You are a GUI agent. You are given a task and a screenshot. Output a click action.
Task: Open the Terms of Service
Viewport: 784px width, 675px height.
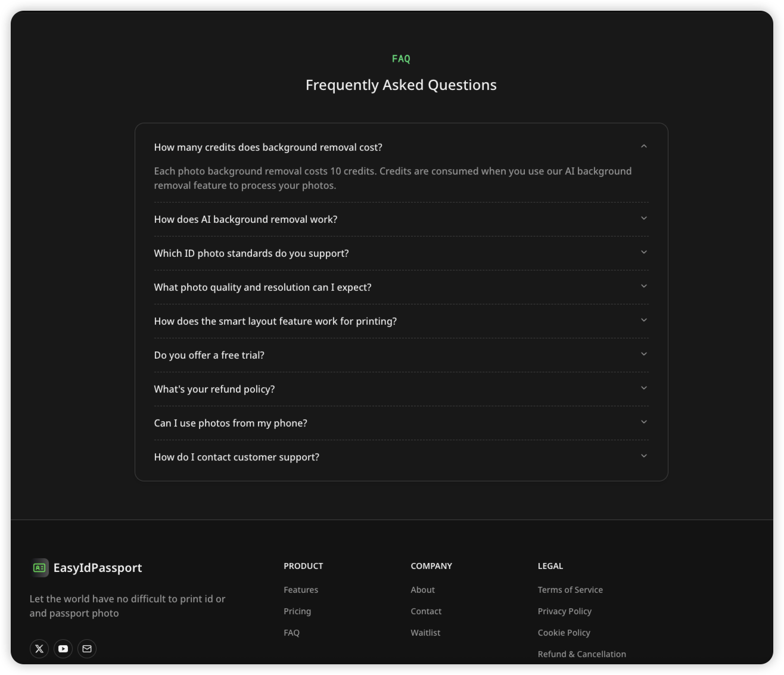(x=570, y=589)
